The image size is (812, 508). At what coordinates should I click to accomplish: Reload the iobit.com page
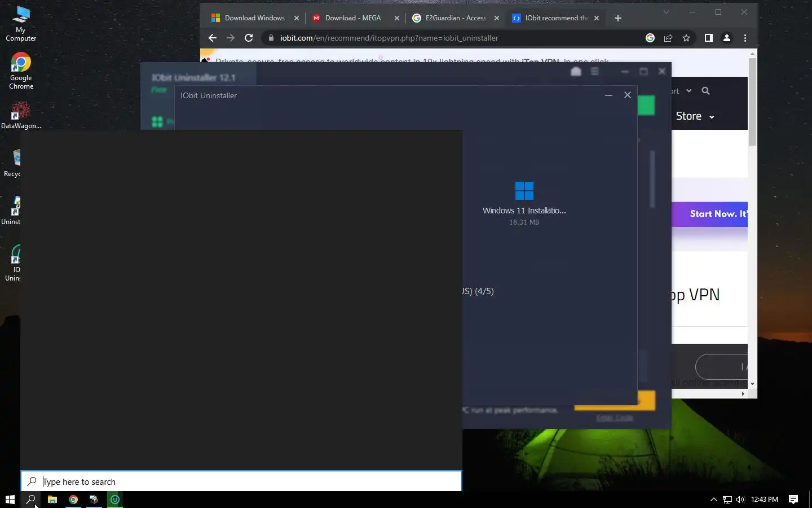coord(249,38)
